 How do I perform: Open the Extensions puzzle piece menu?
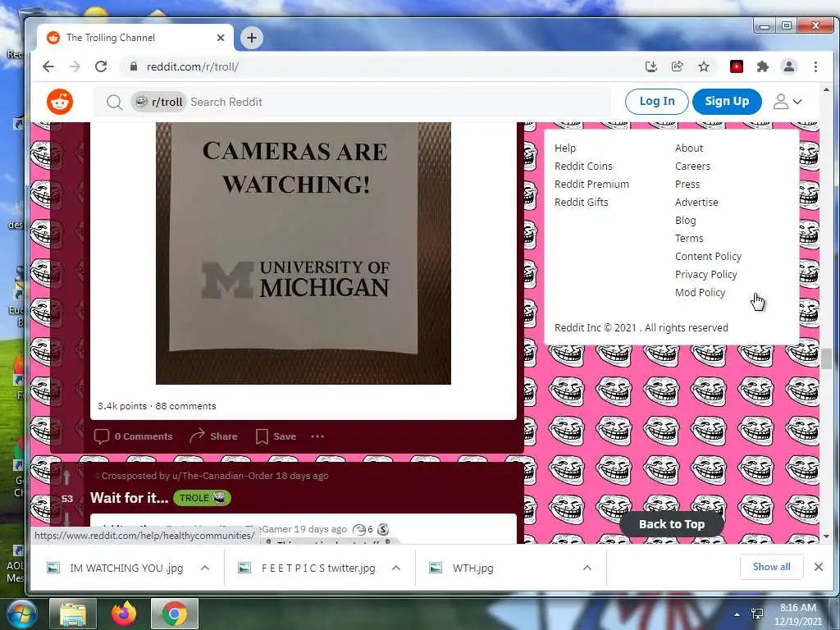coord(762,66)
